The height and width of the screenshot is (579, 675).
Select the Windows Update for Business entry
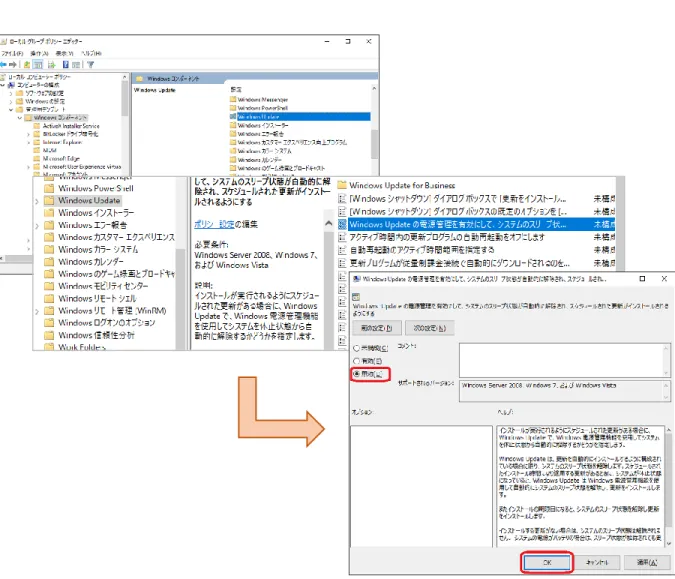coord(402,186)
